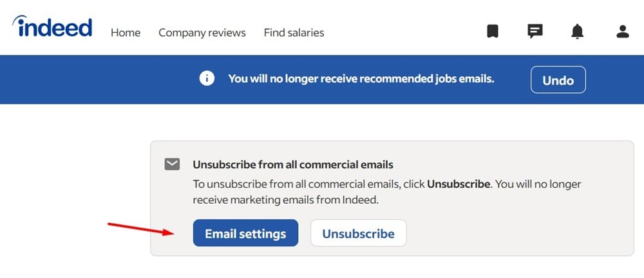The image size is (644, 278).
Task: Select Find salaries in the navigation
Action: pos(294,32)
